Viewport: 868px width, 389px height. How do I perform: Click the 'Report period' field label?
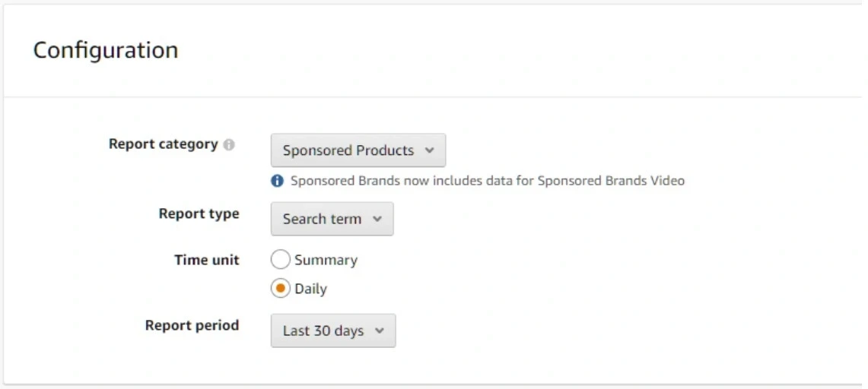192,325
